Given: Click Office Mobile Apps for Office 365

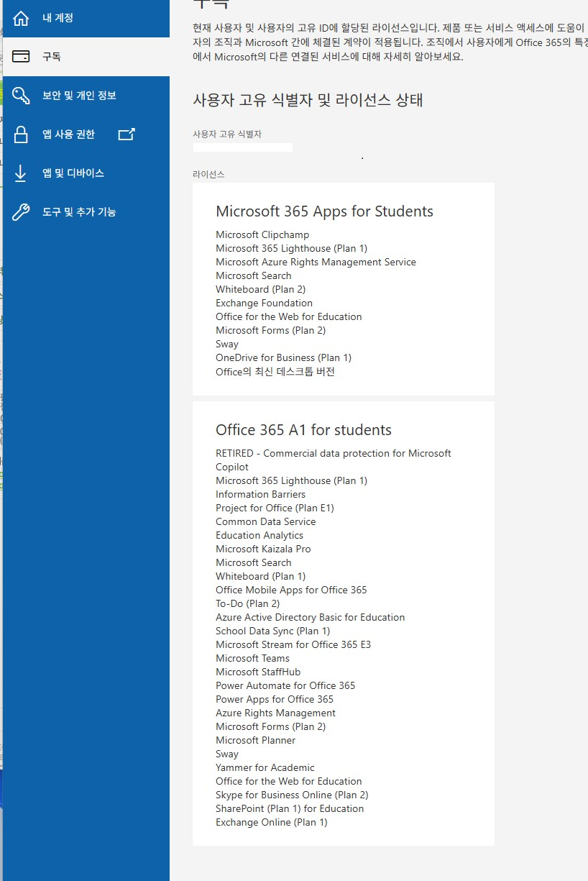Looking at the screenshot, I should (x=291, y=590).
